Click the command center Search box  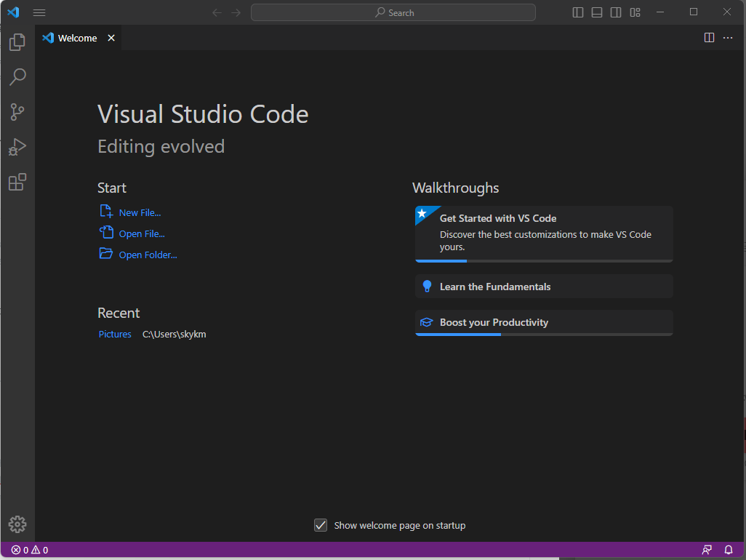coord(393,12)
